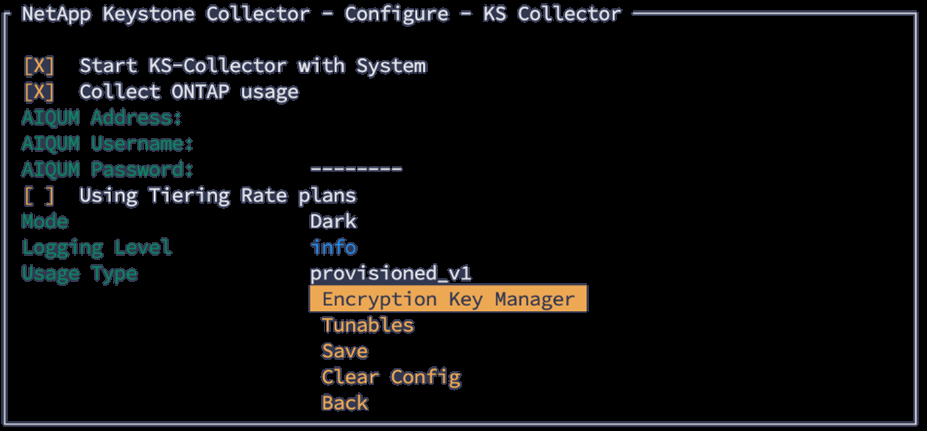Open the Tunables menu entry
927x431 pixels.
[x=367, y=325]
